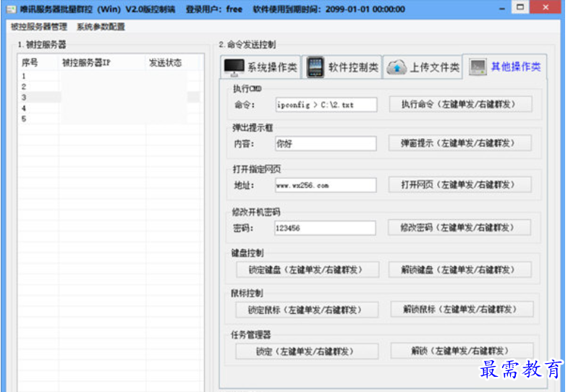Click the 被控服务器IP column header

pyautogui.click(x=102, y=63)
